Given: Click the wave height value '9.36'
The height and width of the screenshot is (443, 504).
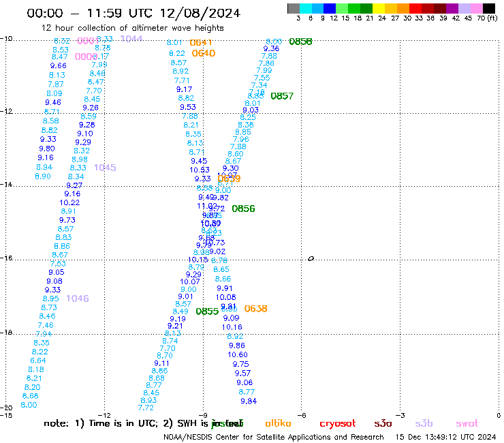Looking at the screenshot, I should coord(271,48).
